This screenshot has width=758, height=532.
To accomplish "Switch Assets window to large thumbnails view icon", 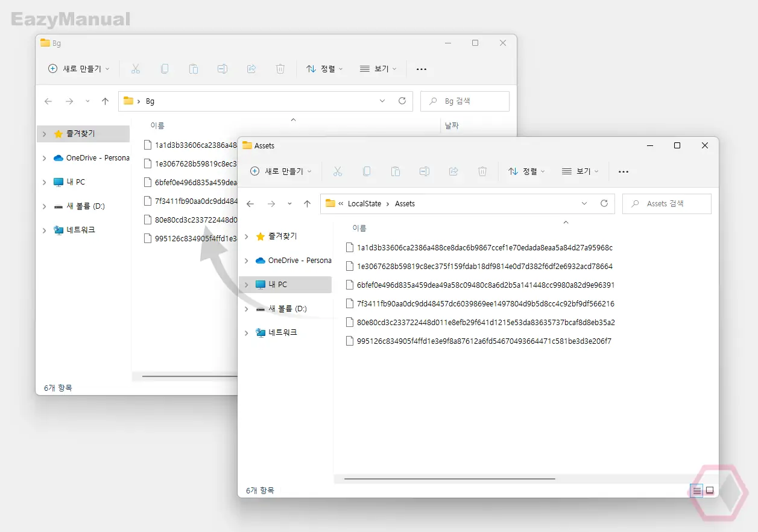I will coord(710,491).
